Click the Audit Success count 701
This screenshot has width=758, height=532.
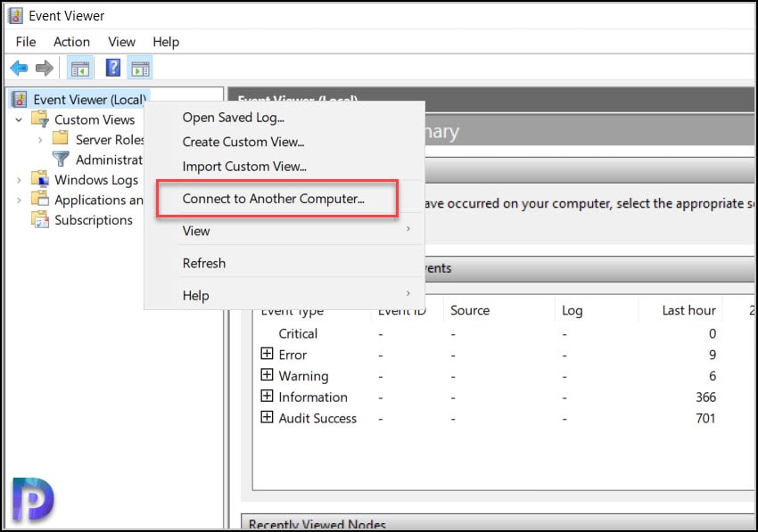coord(705,419)
